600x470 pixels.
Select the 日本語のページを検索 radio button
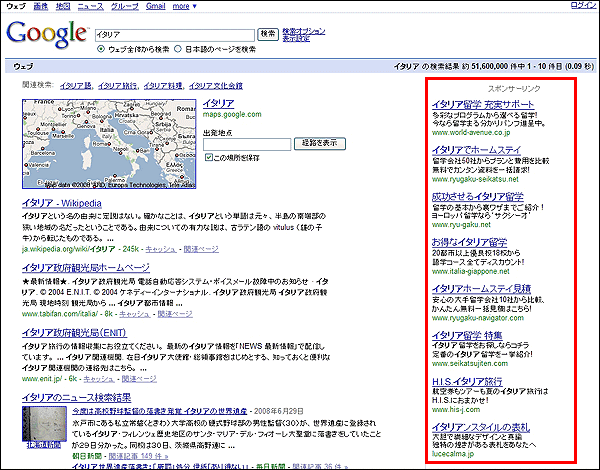[x=179, y=48]
